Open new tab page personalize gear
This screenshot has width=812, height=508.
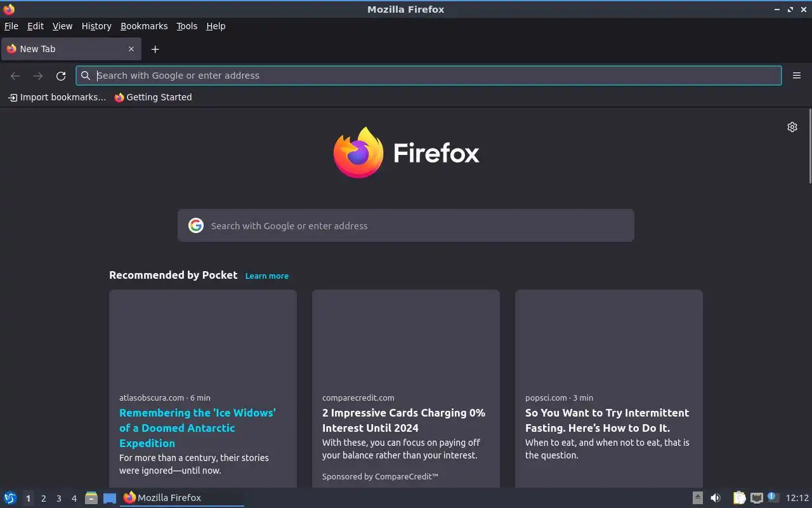pyautogui.click(x=792, y=127)
